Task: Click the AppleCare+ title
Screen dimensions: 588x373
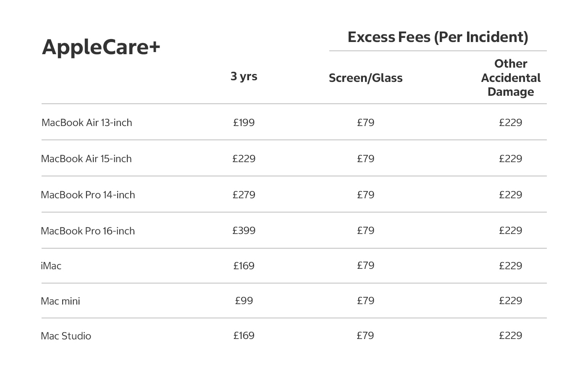Action: (101, 47)
